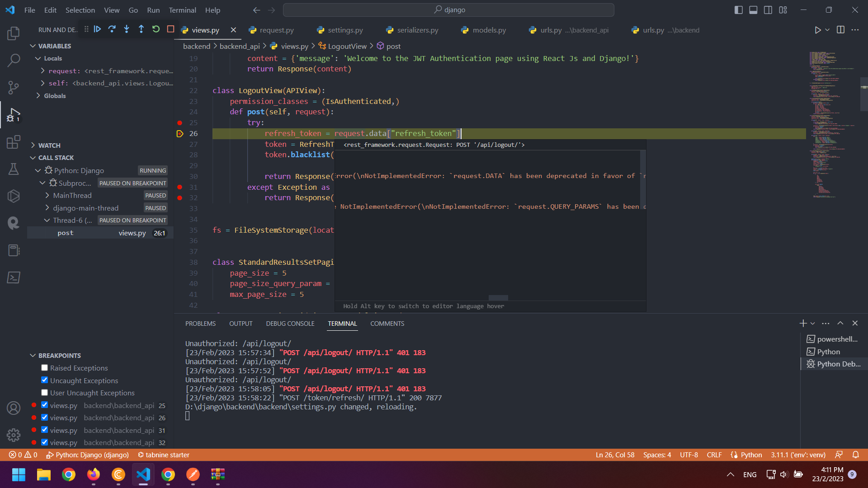Viewport: 868px width, 488px height.
Task: Expand the request variable under Locals
Action: coord(43,70)
